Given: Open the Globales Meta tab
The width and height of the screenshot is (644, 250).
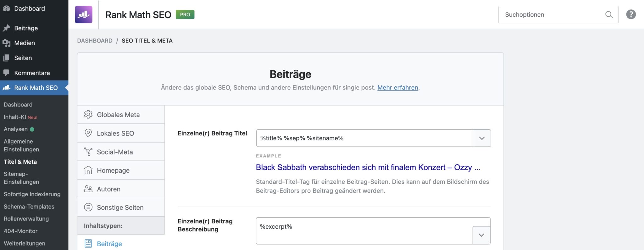Looking at the screenshot, I should pos(121,115).
